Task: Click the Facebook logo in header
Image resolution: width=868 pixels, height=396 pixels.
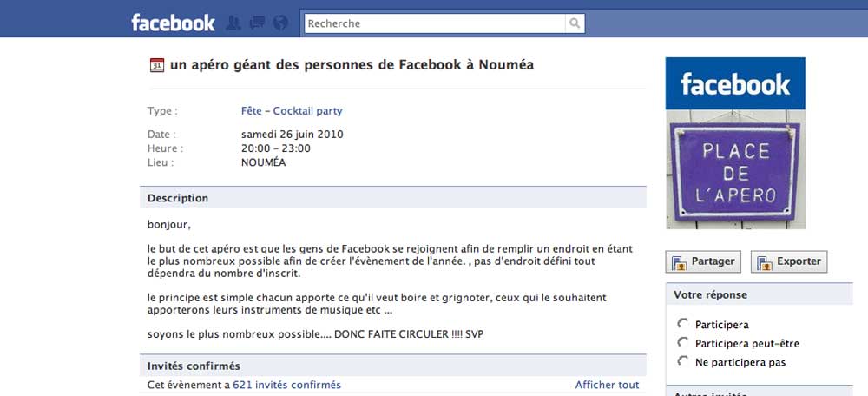Action: pyautogui.click(x=173, y=23)
